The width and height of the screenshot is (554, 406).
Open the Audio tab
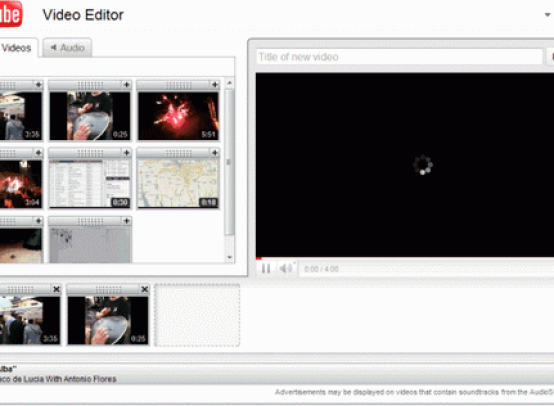coord(67,47)
